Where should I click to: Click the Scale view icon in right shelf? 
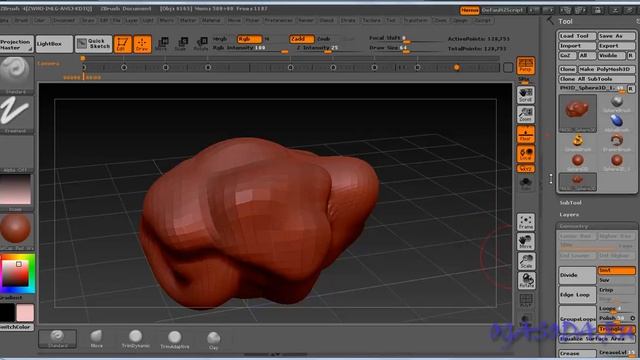point(526,261)
